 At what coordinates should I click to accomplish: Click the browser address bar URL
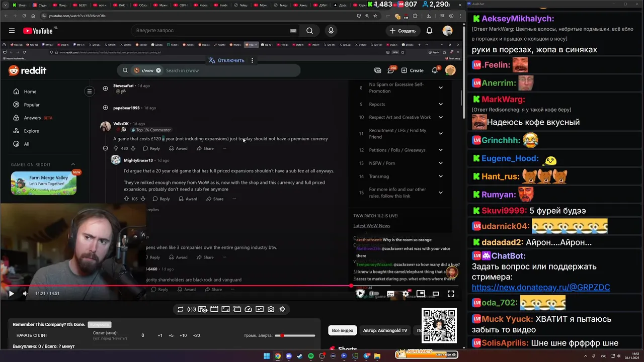77,16
